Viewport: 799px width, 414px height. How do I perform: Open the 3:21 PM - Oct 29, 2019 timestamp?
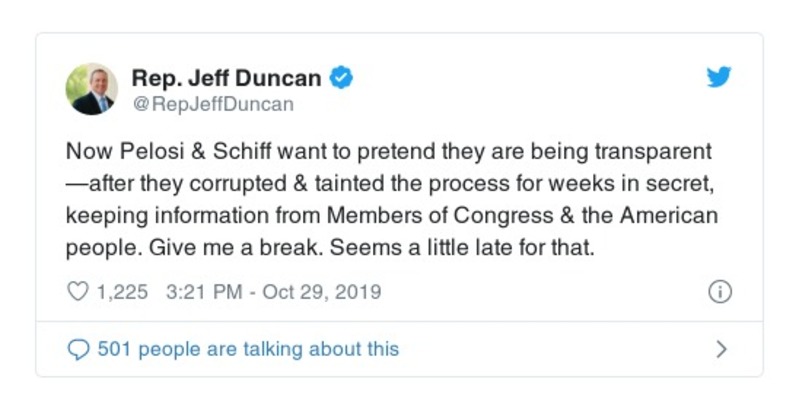(272, 292)
